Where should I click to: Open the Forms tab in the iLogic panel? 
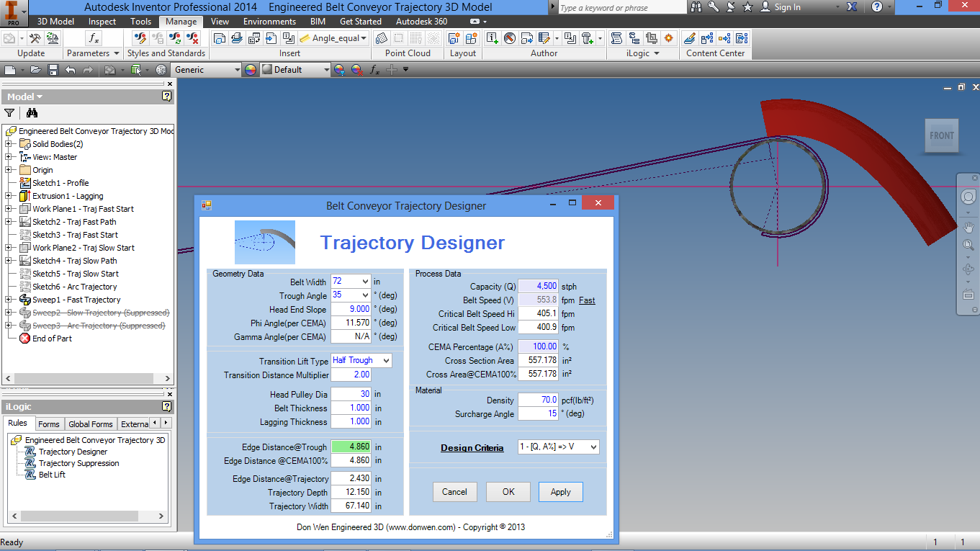click(49, 424)
